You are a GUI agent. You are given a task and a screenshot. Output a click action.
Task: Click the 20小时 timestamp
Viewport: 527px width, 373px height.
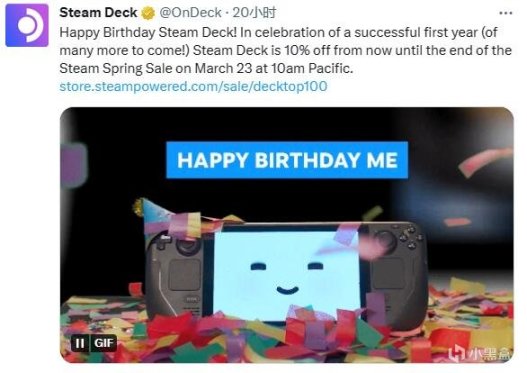254,13
